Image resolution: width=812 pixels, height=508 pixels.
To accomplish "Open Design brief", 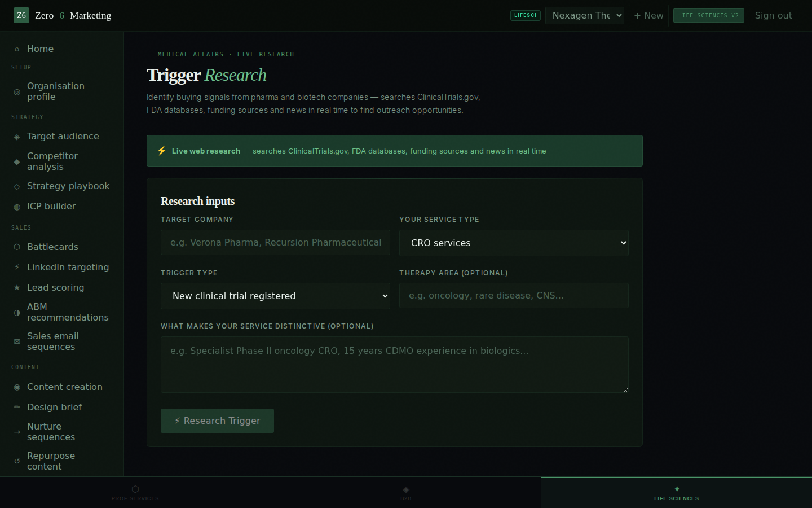I will [62, 408].
